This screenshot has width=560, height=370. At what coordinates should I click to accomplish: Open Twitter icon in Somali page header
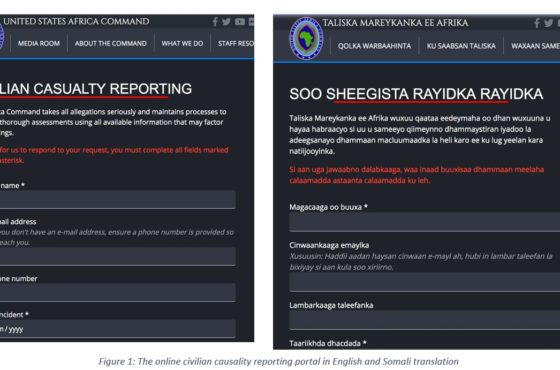(548, 23)
